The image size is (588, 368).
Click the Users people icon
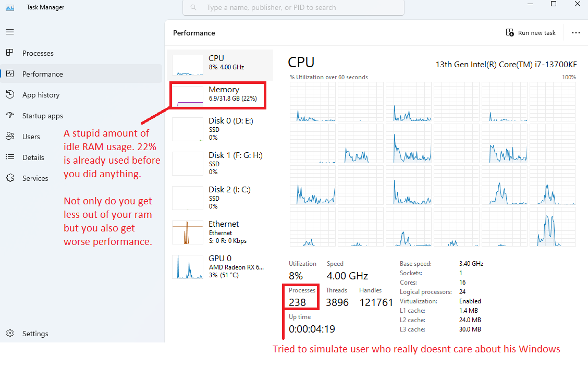(x=10, y=137)
